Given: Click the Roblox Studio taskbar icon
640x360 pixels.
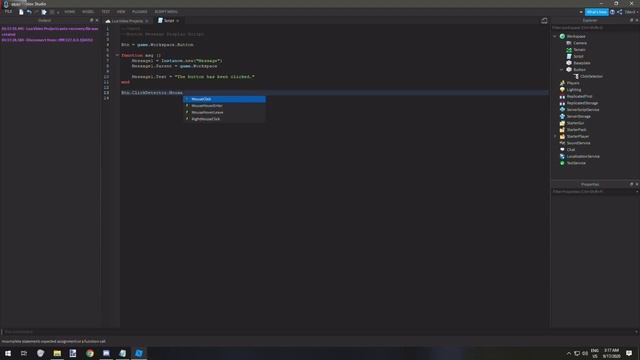Looking at the screenshot, I should 139,353.
